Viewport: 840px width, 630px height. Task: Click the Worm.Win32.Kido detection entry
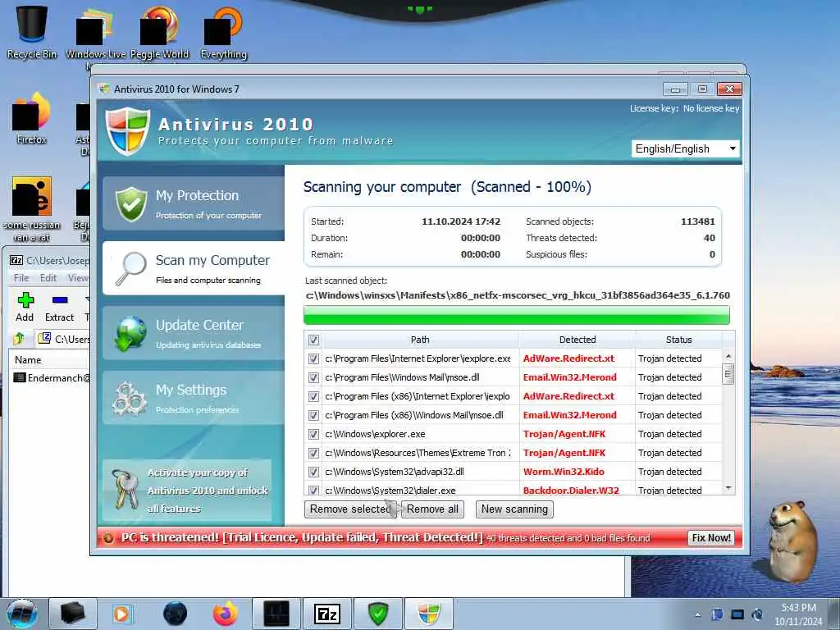click(x=564, y=472)
